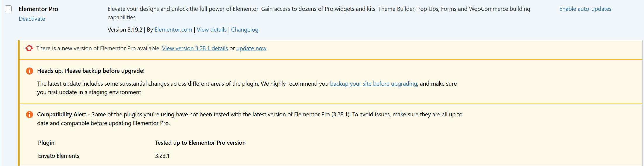Screen dimensions: 644x166
Task: Click the Heads up orange info icon
Action: click(30, 71)
